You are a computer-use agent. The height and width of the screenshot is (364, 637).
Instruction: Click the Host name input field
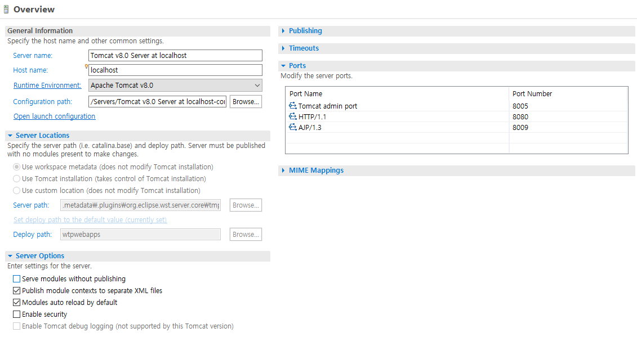175,70
